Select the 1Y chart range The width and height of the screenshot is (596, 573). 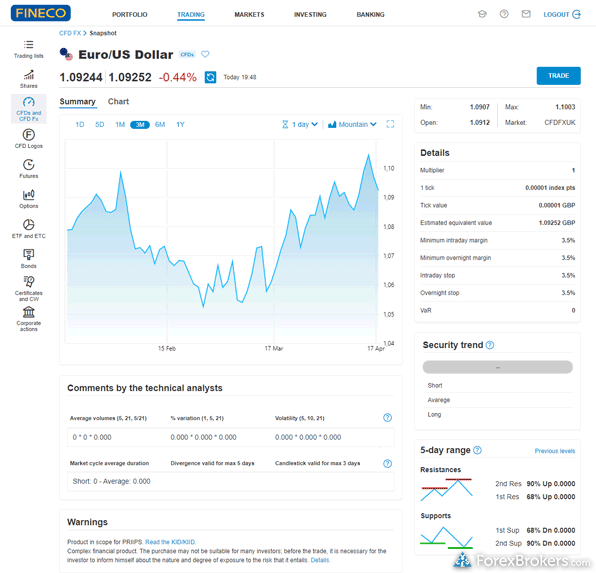[x=180, y=125]
